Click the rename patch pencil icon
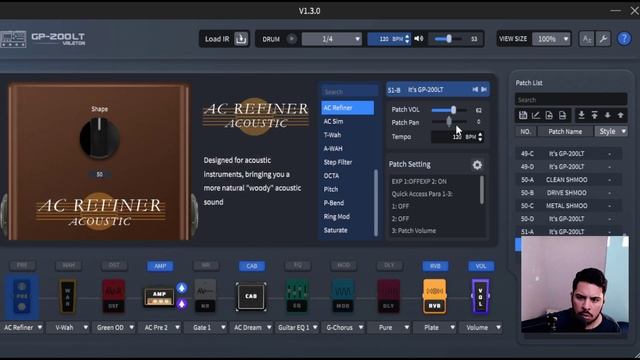This screenshot has height=360, width=640. [x=536, y=116]
